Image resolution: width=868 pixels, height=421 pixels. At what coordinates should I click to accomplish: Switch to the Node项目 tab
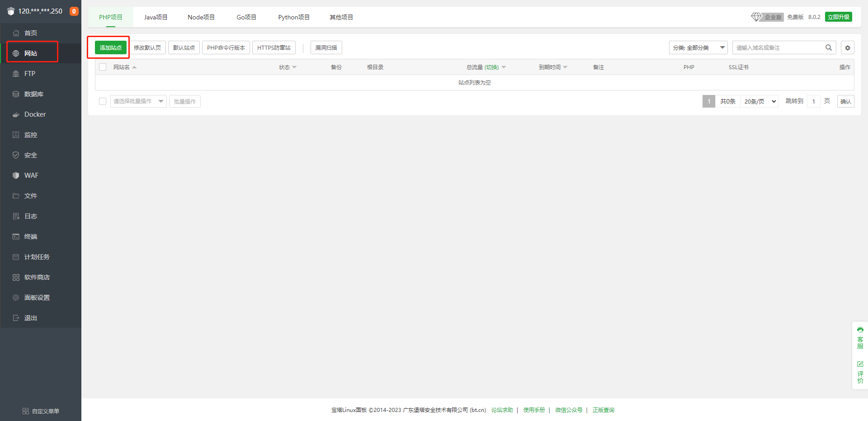pyautogui.click(x=201, y=17)
